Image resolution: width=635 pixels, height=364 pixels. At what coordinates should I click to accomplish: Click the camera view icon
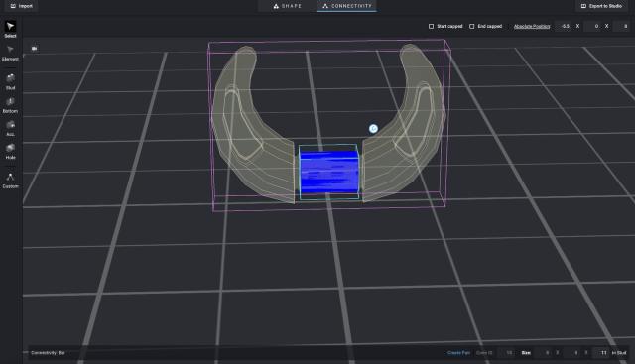(35, 49)
